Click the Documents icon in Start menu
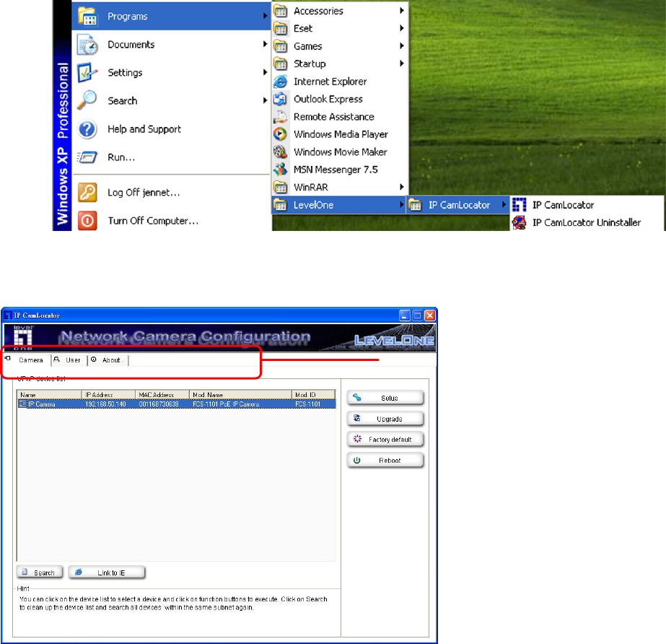The width and height of the screenshot is (666, 644). click(x=87, y=45)
